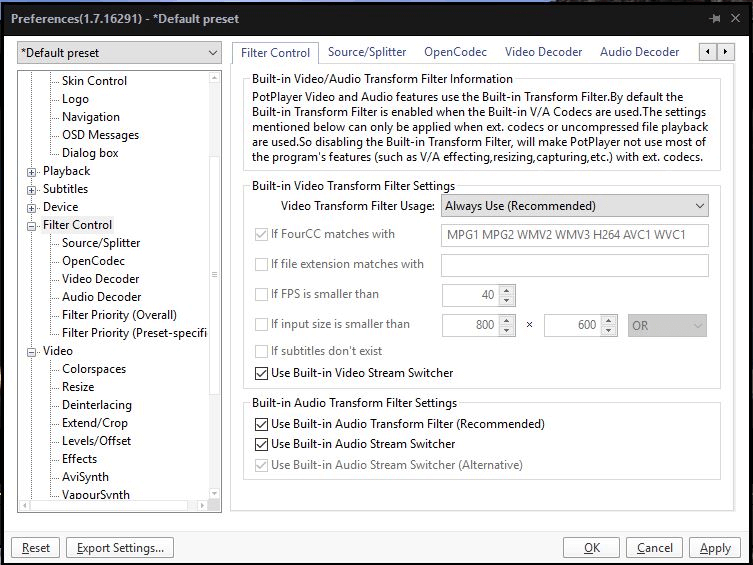Switch to the Source/Splitter tab
Screen dimensions: 753x565
367,52
